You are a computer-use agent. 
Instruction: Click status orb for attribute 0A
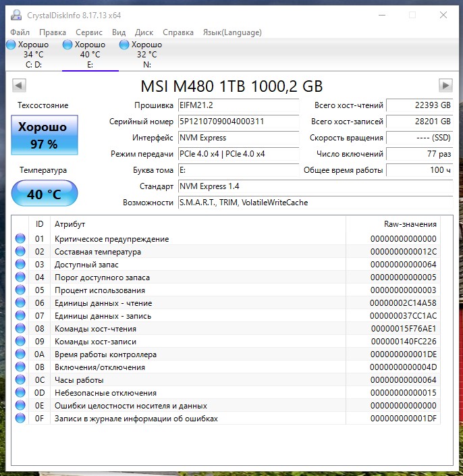pos(20,354)
